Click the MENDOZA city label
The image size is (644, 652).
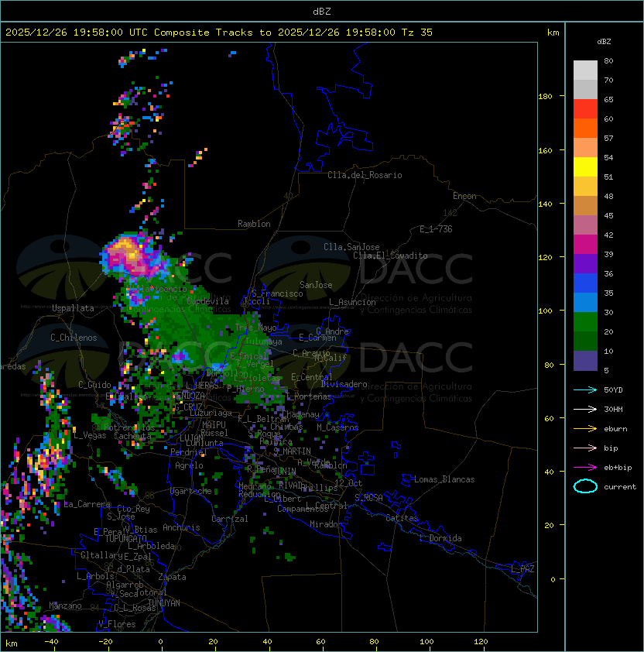(x=188, y=395)
